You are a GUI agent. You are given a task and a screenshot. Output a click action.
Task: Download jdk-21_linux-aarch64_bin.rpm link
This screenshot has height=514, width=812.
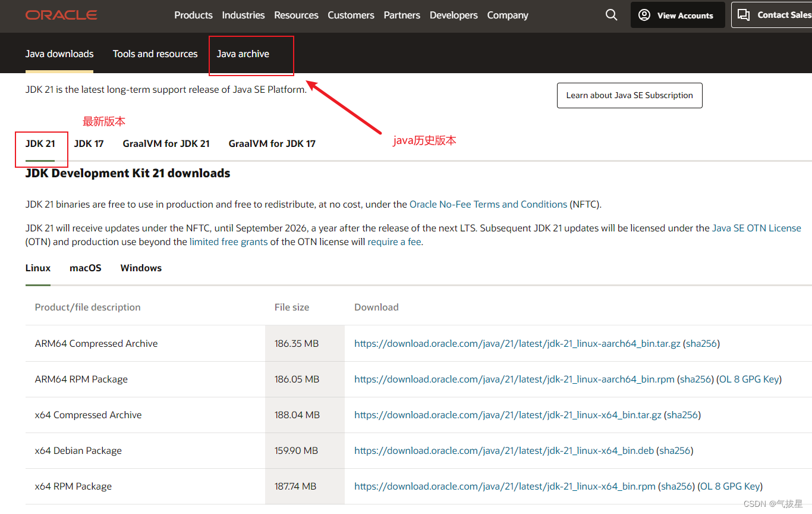(514, 379)
